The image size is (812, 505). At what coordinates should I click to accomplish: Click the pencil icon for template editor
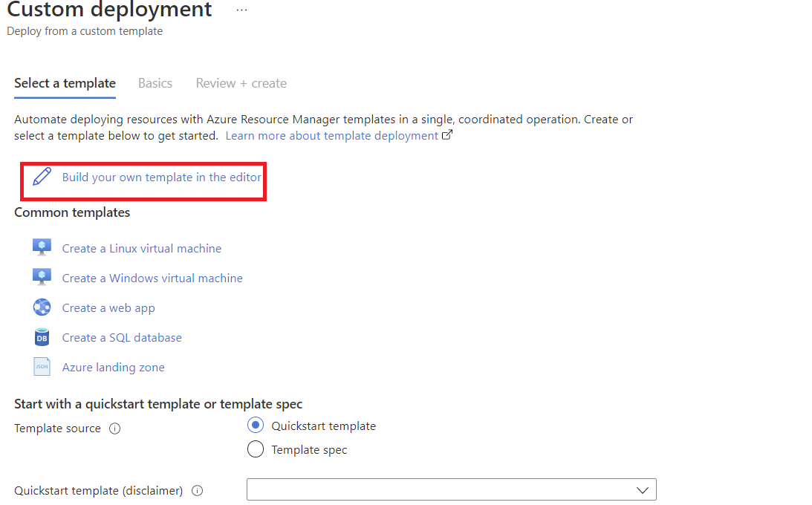[42, 177]
